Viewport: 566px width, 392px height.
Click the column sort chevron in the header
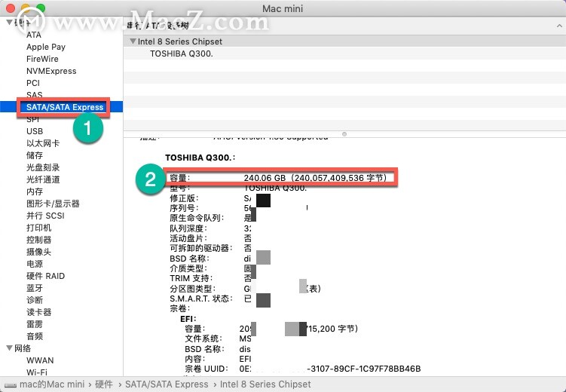coord(559,26)
